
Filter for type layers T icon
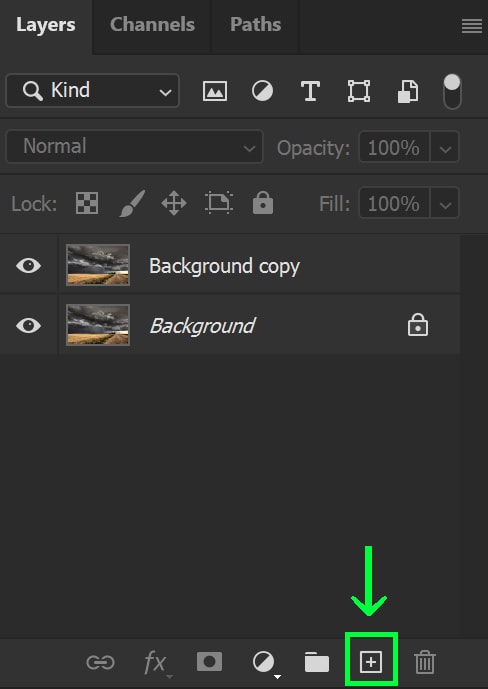[310, 91]
